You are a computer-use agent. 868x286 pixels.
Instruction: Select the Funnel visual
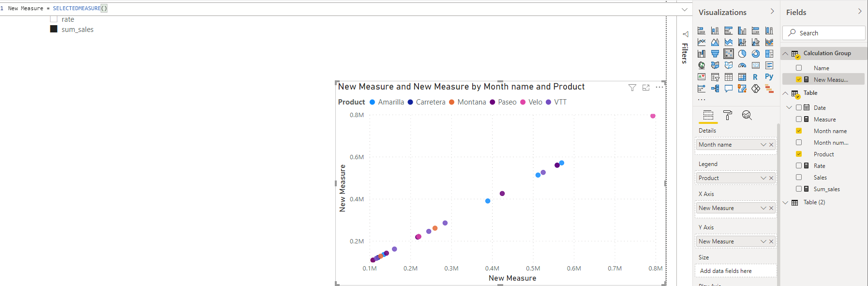715,54
